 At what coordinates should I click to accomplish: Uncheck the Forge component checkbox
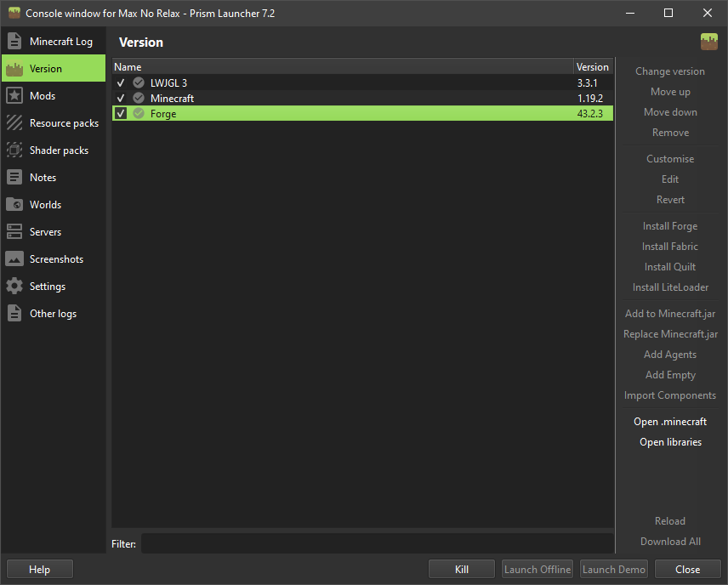click(x=121, y=113)
